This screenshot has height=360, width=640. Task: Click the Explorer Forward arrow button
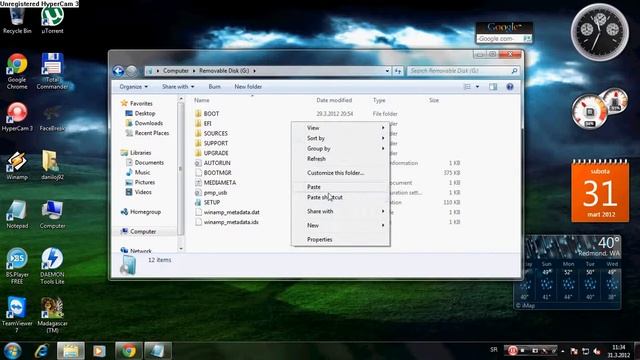pyautogui.click(x=131, y=71)
